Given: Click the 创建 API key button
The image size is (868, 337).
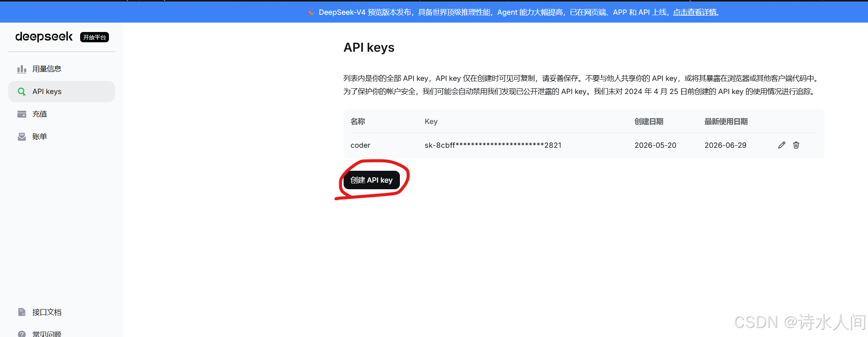Looking at the screenshot, I should [372, 180].
